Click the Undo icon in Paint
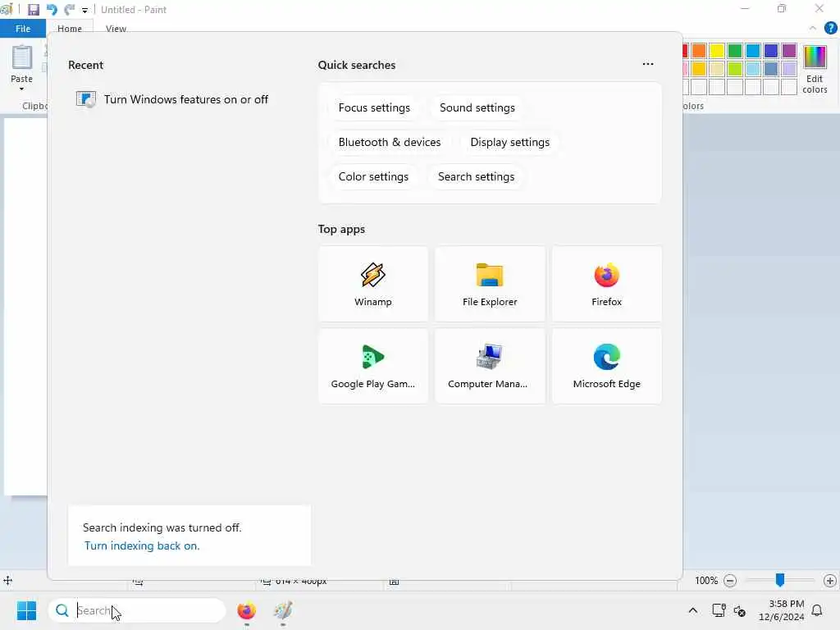This screenshot has width=840, height=630. click(x=52, y=10)
